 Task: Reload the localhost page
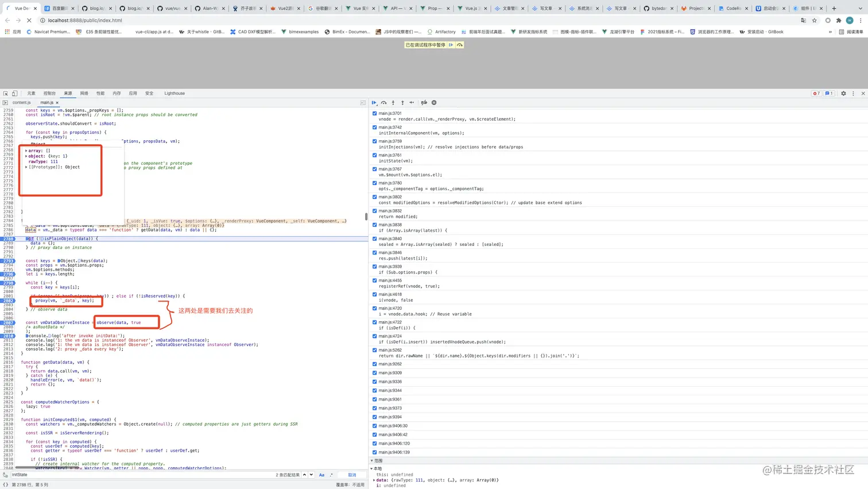(30, 20)
